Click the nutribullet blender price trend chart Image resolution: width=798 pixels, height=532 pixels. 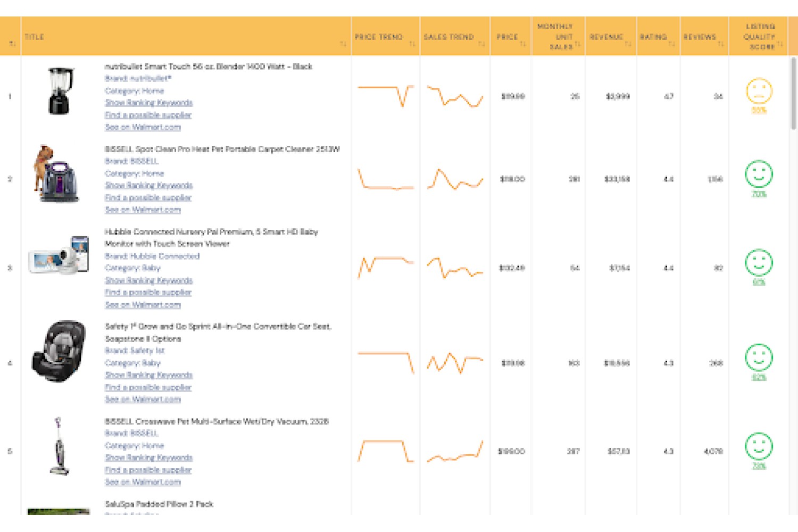coord(386,96)
